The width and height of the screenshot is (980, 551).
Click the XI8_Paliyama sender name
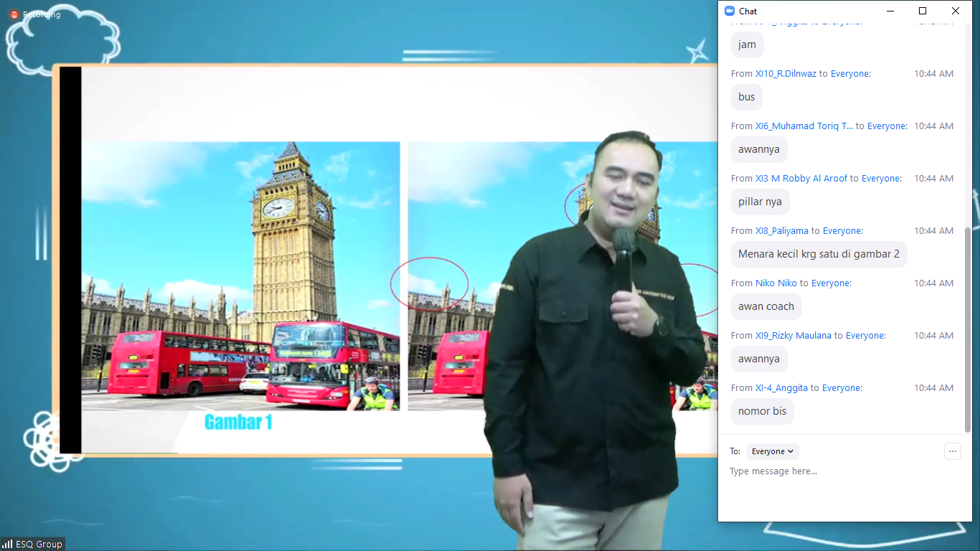781,231
